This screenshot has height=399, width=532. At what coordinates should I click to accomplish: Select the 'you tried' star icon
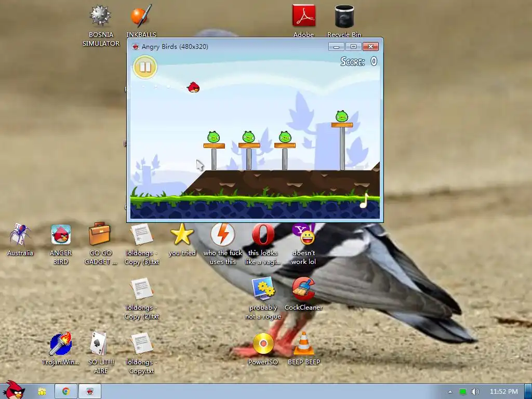(182, 240)
